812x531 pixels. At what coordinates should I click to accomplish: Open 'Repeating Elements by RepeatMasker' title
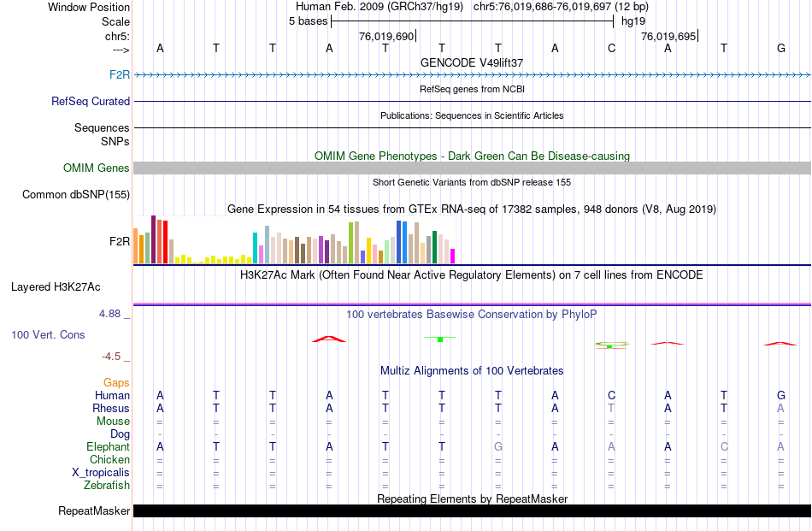coord(472,499)
